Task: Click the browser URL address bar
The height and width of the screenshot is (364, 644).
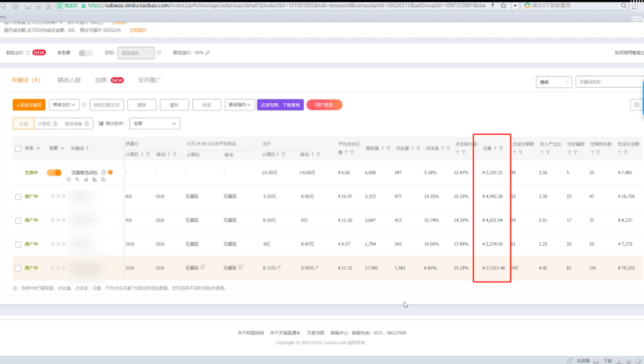Action: (x=286, y=6)
